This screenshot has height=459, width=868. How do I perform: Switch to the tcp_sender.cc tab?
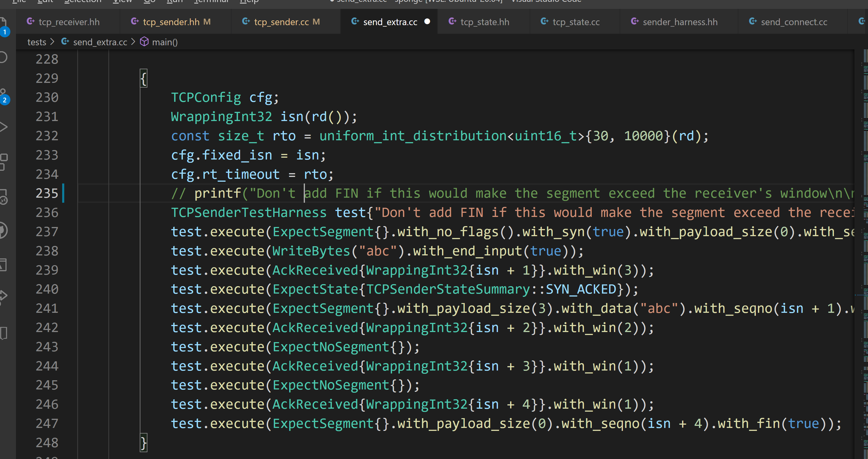pyautogui.click(x=281, y=22)
